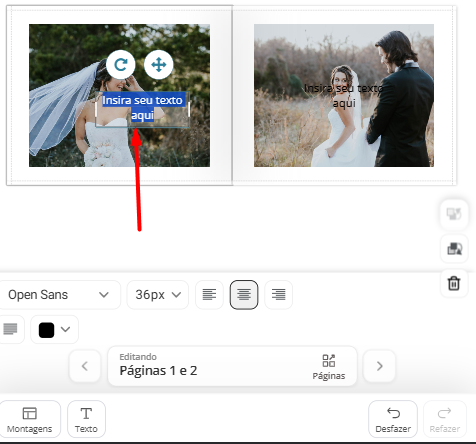Image resolution: width=476 pixels, height=444 pixels.
Task: Go to the previous pages
Action: (85, 366)
